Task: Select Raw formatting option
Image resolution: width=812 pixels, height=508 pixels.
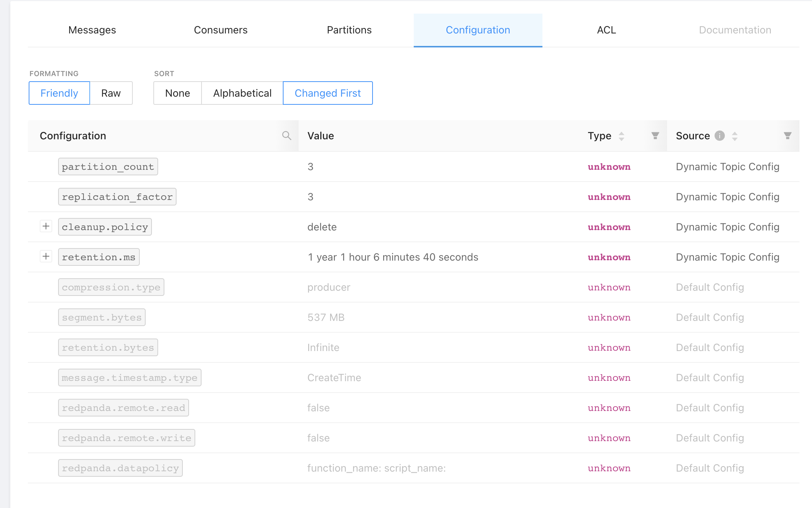Action: [111, 93]
